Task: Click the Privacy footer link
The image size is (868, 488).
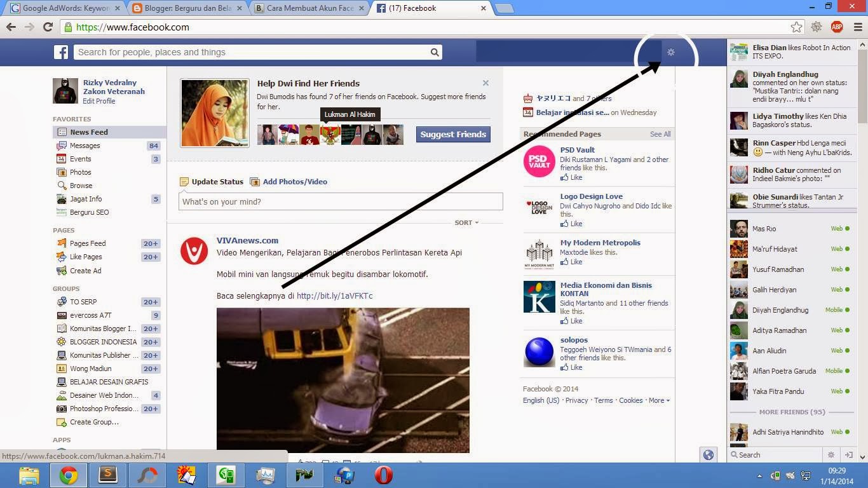Action: 576,400
